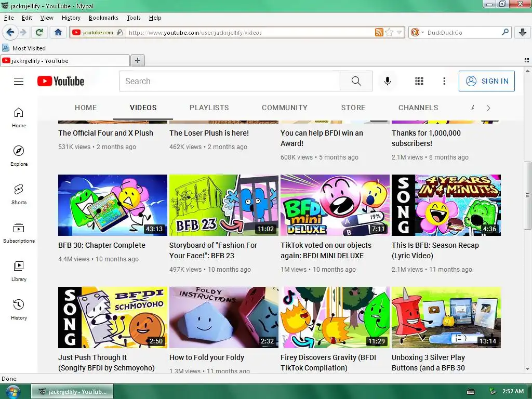
Task: Click the DuckDuckGo search field
Action: pyautogui.click(x=463, y=33)
